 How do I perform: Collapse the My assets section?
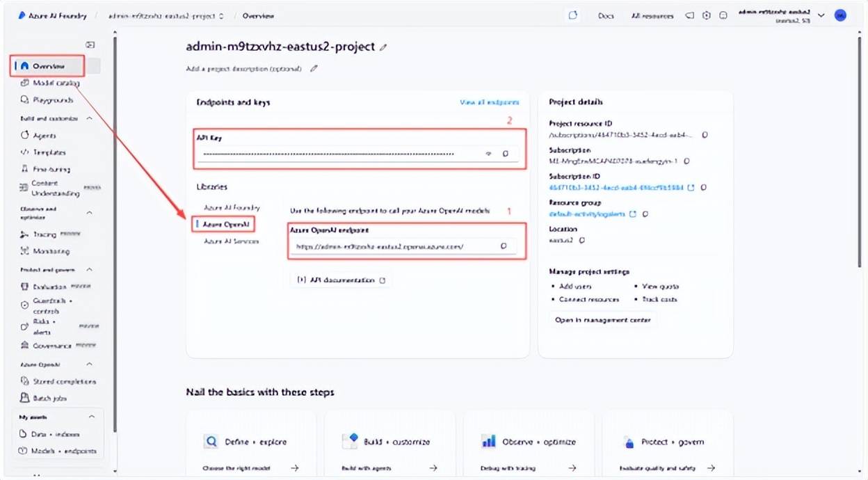(91, 417)
